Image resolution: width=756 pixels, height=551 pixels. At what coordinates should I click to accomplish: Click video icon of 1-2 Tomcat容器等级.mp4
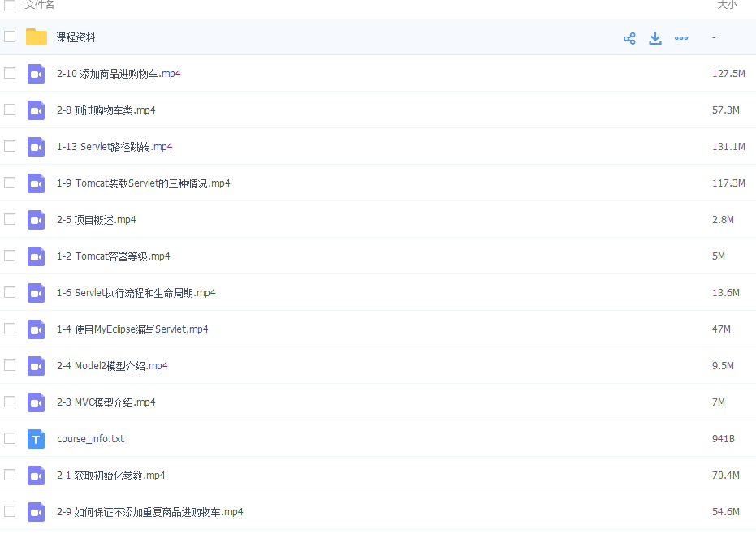37,256
